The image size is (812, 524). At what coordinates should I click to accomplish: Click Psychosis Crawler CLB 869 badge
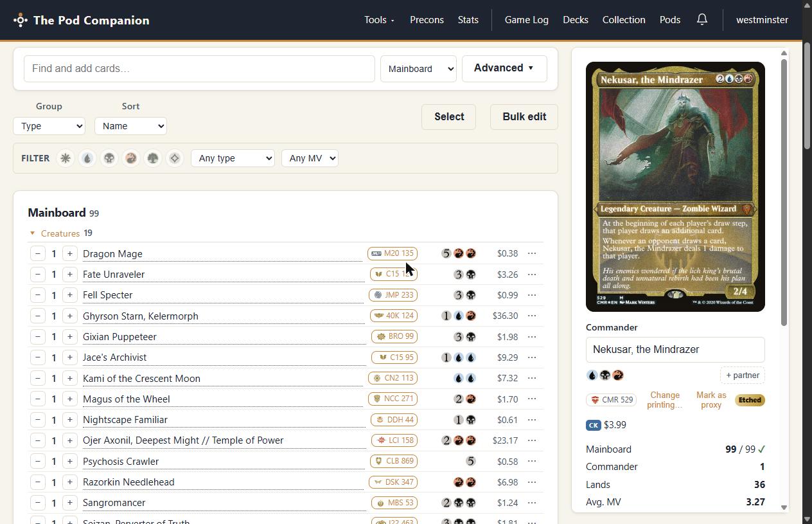click(x=394, y=461)
